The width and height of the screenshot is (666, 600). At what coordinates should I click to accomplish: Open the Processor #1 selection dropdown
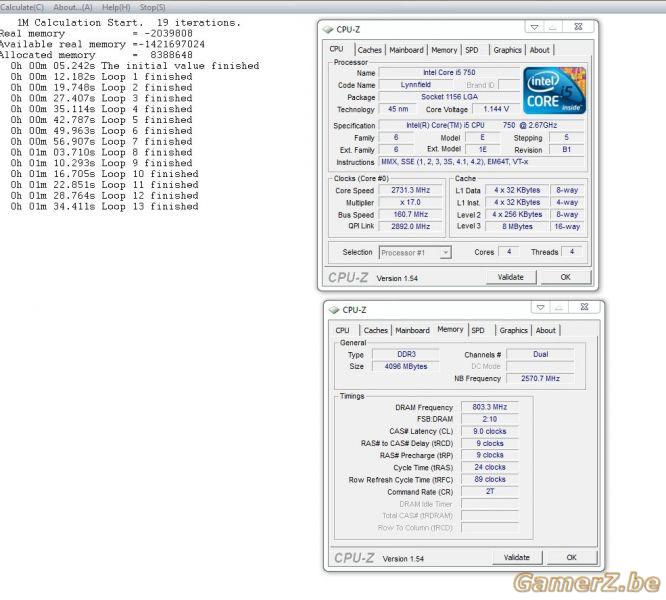tap(415, 253)
